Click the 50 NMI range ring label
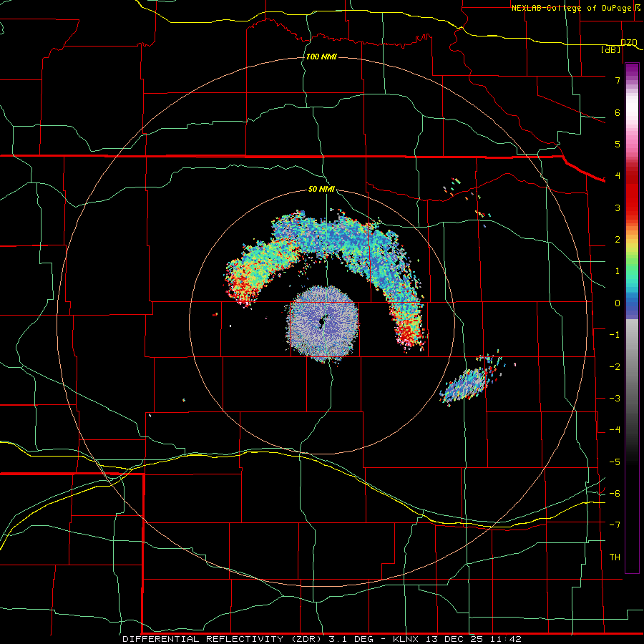Screen dimensions: 644x644 coord(321,189)
